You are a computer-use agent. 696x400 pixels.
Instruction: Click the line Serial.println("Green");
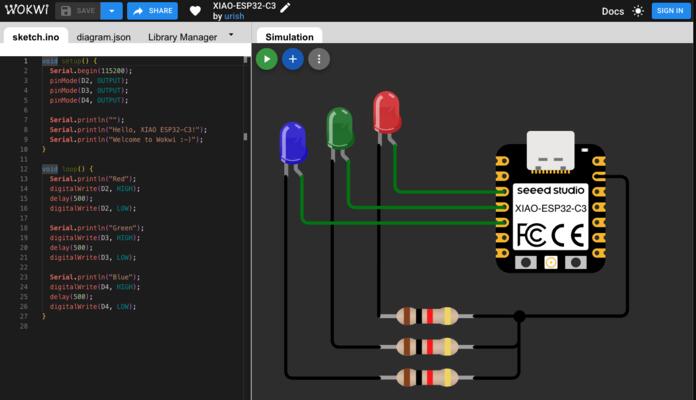point(96,228)
